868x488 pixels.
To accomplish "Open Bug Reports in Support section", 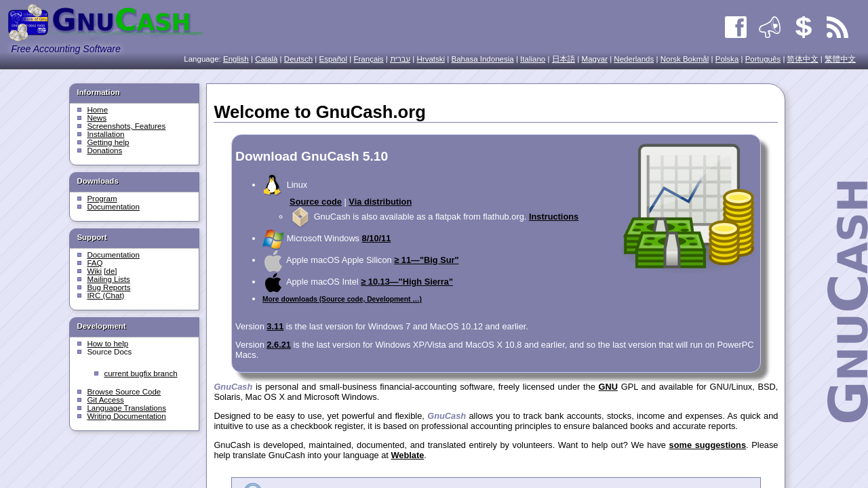I will (108, 287).
